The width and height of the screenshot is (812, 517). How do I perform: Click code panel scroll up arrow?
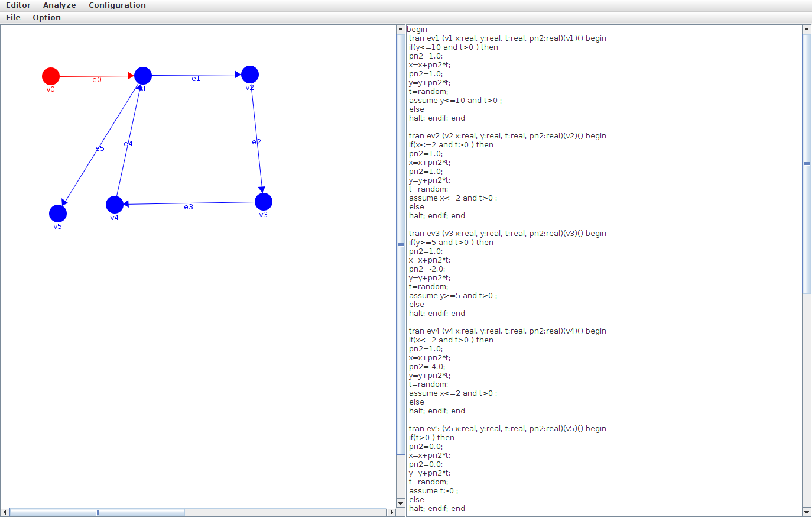pos(807,29)
